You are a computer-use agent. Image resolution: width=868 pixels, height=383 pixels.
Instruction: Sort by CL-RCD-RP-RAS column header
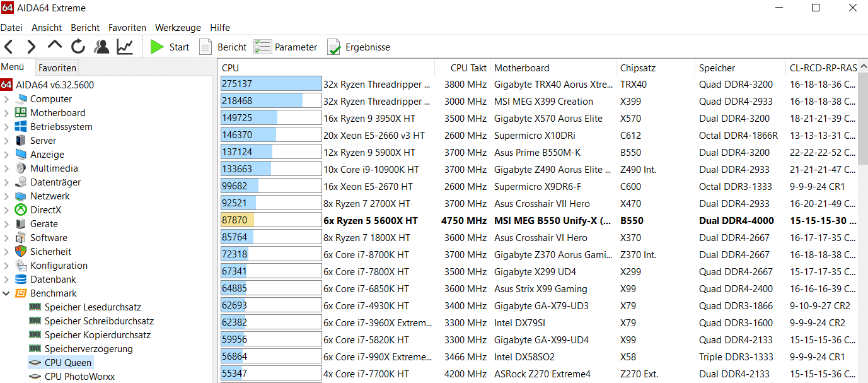(822, 68)
